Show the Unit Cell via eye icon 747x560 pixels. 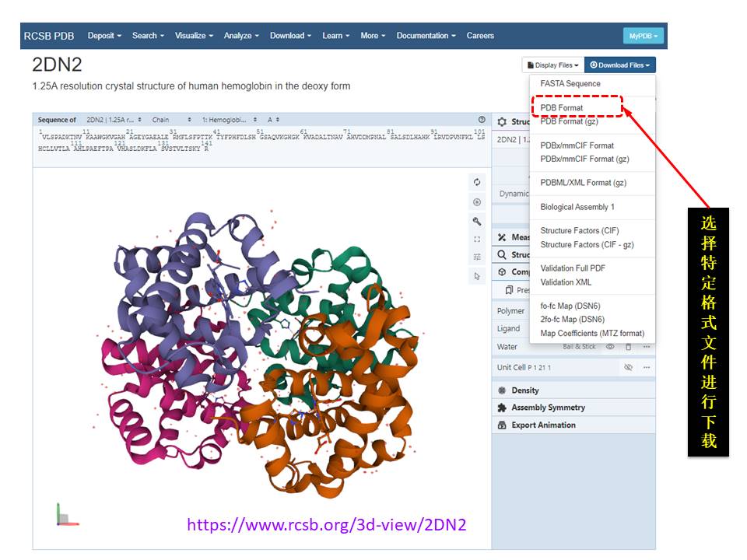tap(629, 367)
